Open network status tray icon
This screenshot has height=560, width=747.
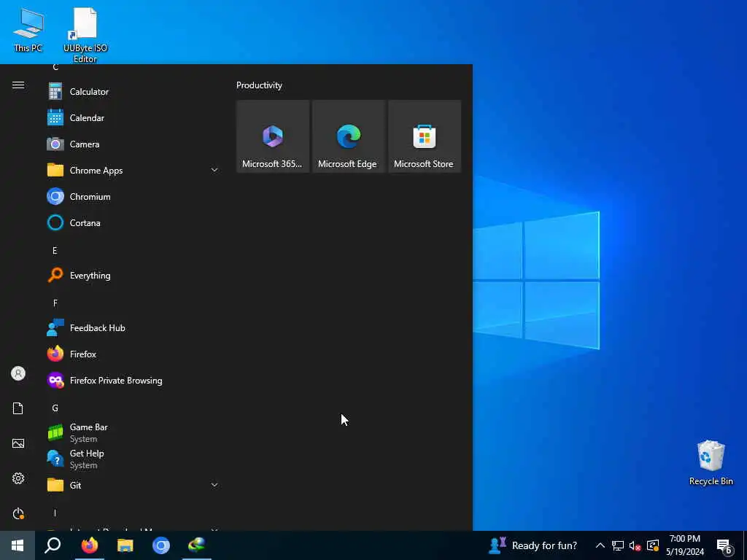pyautogui.click(x=618, y=545)
